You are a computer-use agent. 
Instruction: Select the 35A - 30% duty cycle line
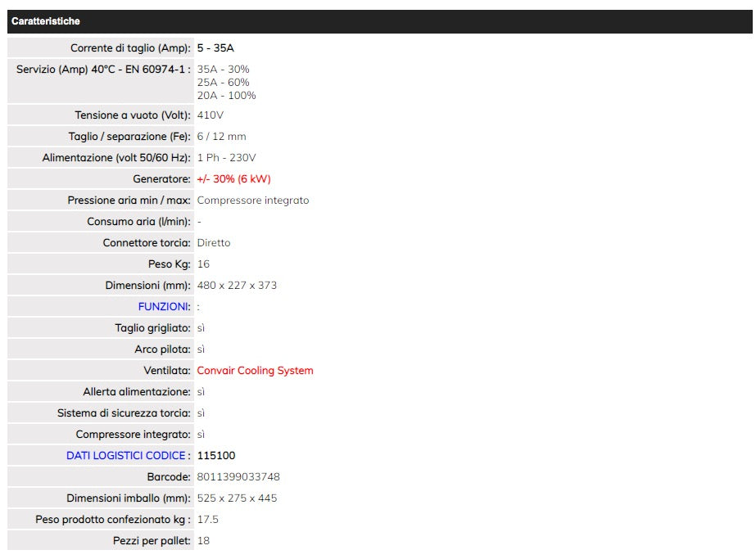click(x=224, y=70)
